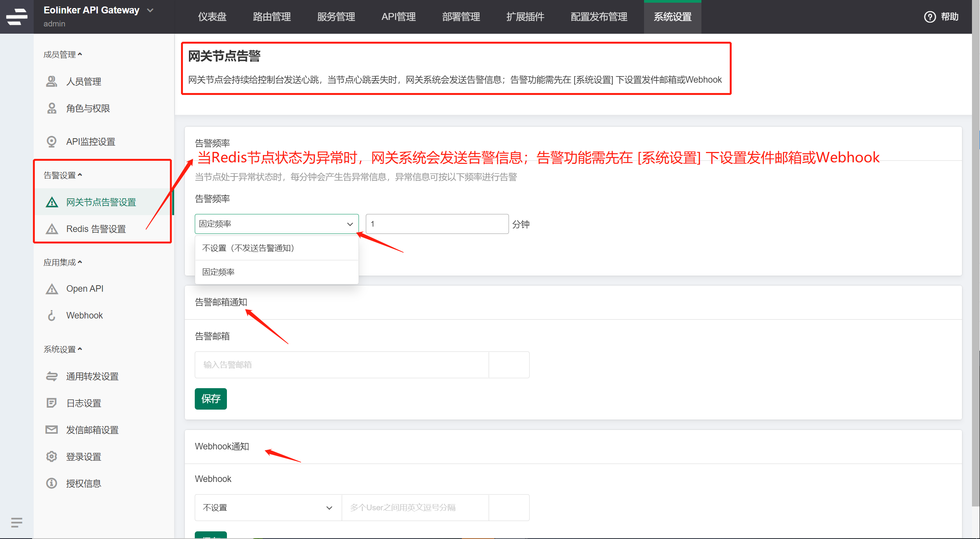This screenshot has width=980, height=539.
Task: Click the 通用转发设置 forwarding arrows icon
Action: [x=52, y=376]
